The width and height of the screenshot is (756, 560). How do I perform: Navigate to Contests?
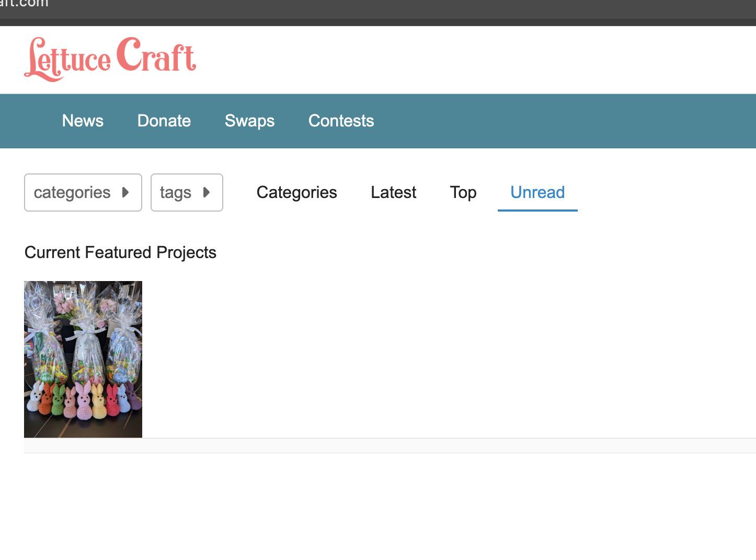(341, 121)
